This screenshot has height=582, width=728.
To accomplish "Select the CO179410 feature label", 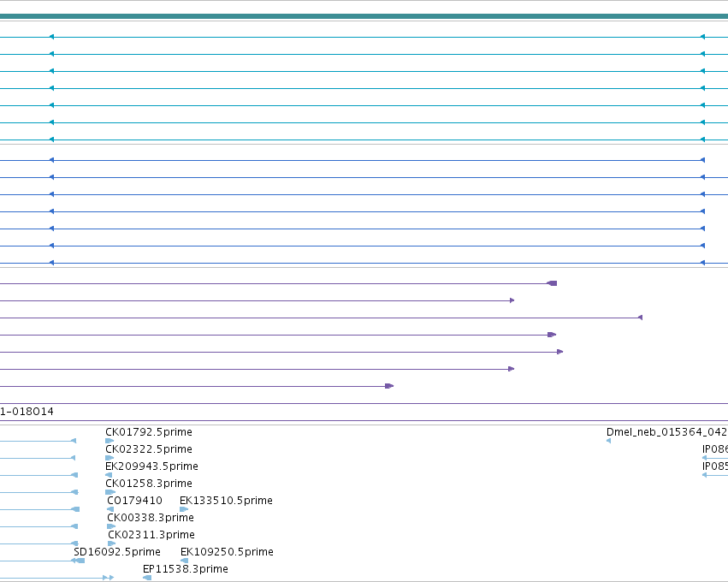I will point(134,501).
